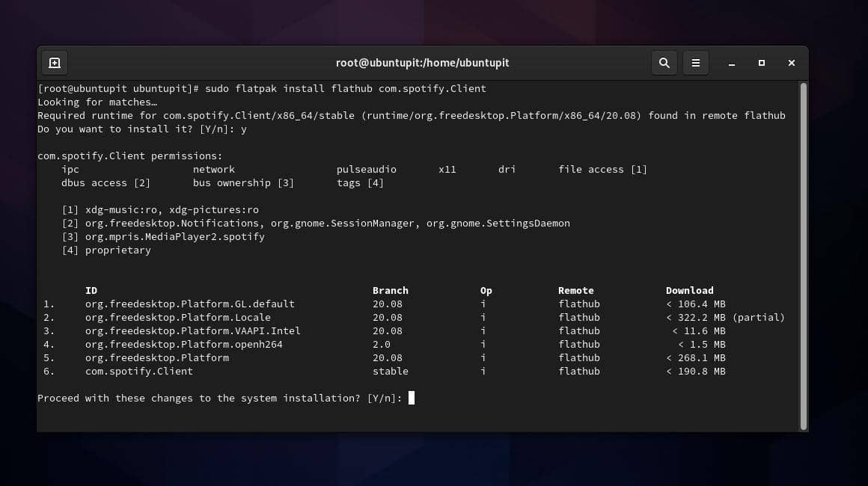
Task: Click the root@ubuntupit title text
Action: pos(421,63)
